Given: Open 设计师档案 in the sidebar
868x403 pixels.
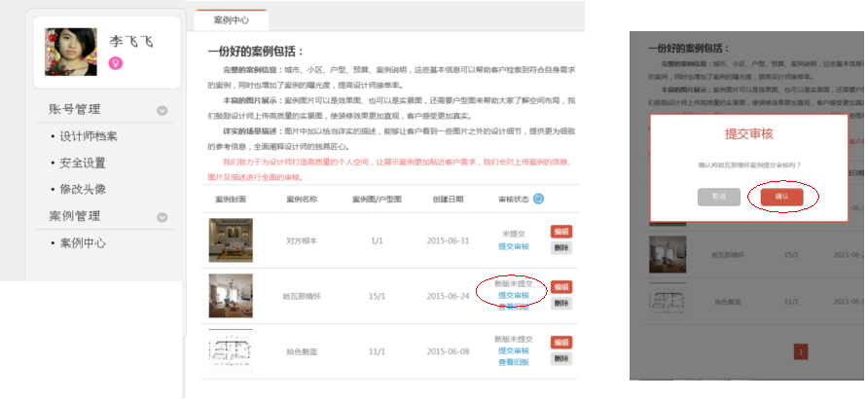Looking at the screenshot, I should point(88,136).
